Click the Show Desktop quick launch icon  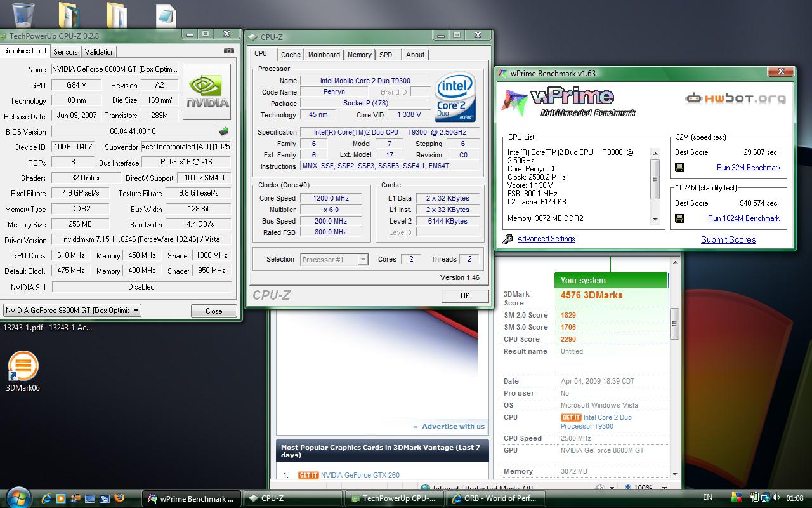90,498
